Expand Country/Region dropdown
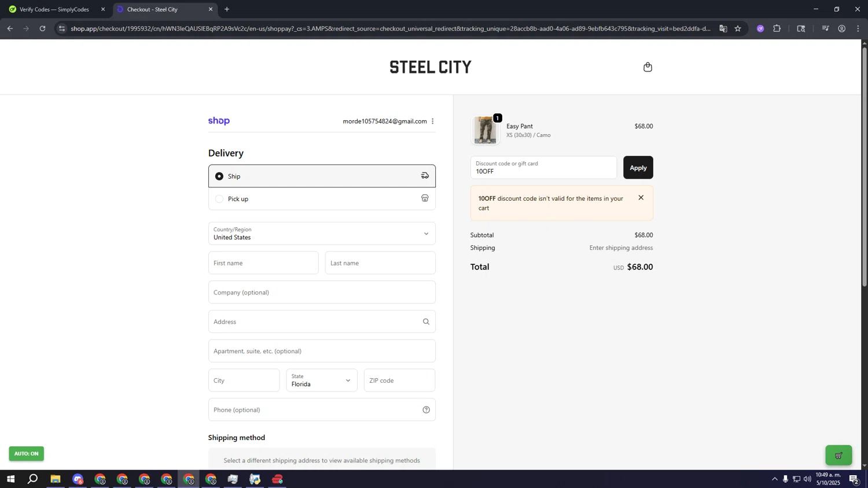 point(322,234)
